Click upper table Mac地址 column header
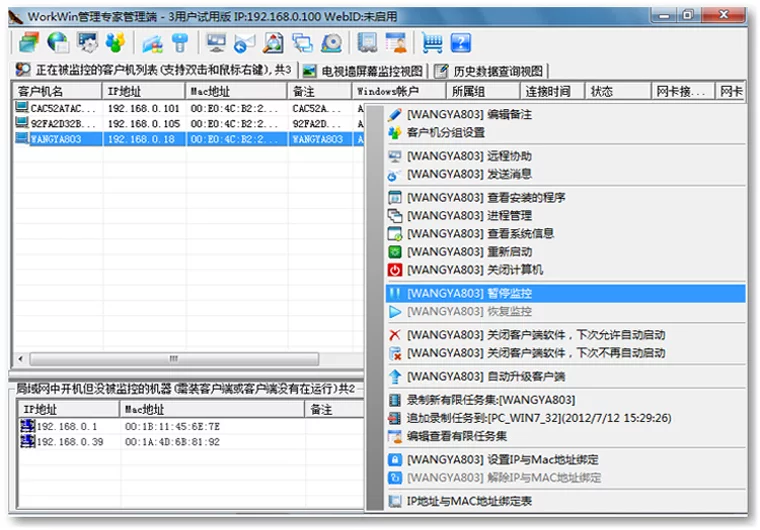760x530 pixels. click(x=236, y=91)
